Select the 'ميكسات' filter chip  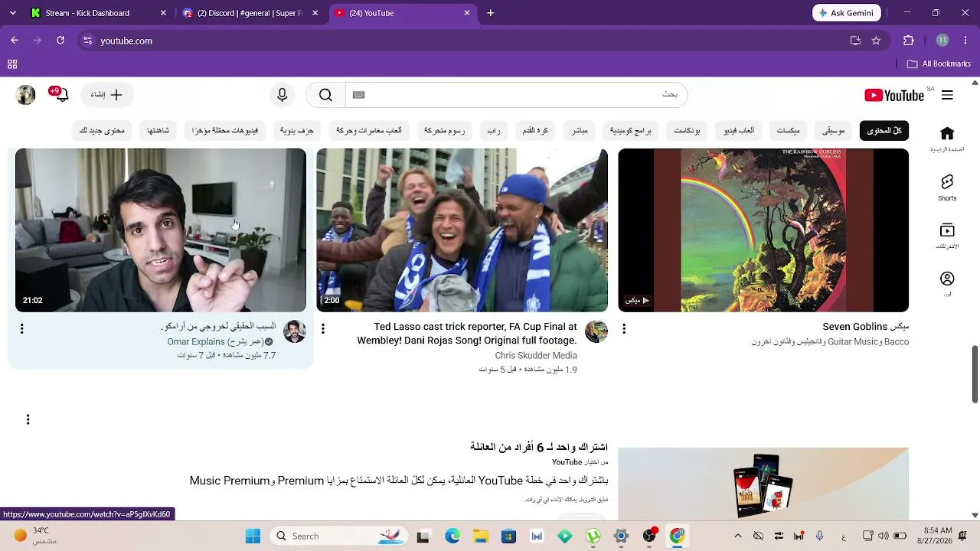pyautogui.click(x=789, y=130)
